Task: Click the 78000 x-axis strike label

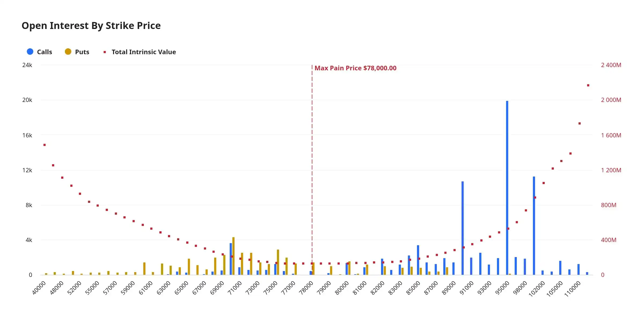Action: (306, 288)
